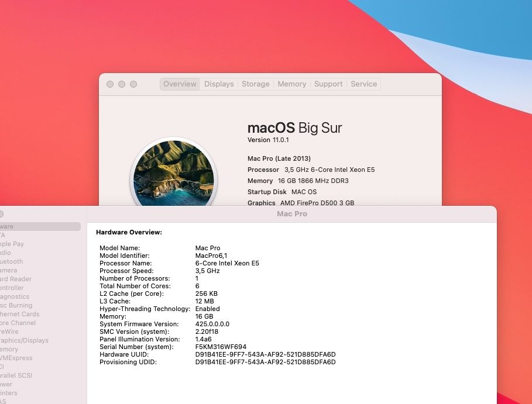Select Camera in the sidebar

pyautogui.click(x=8, y=271)
